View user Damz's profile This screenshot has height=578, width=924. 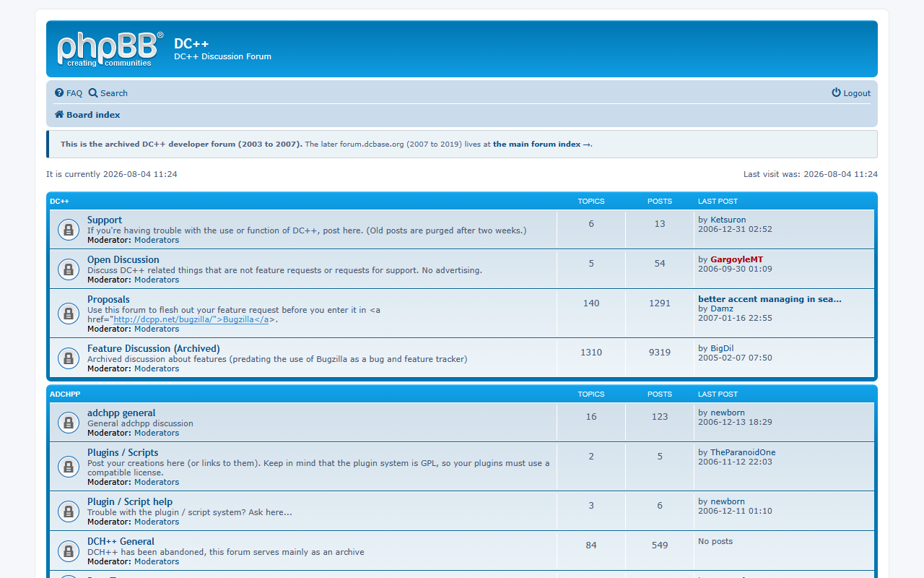point(722,309)
